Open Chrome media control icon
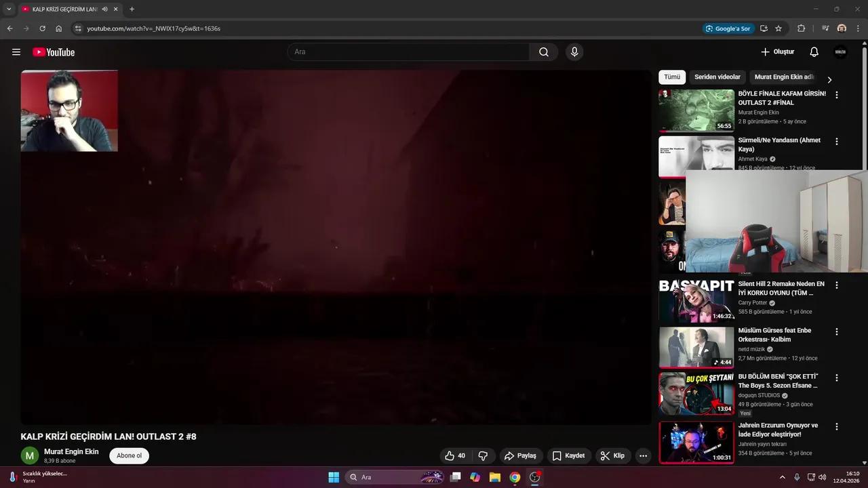 825,28
